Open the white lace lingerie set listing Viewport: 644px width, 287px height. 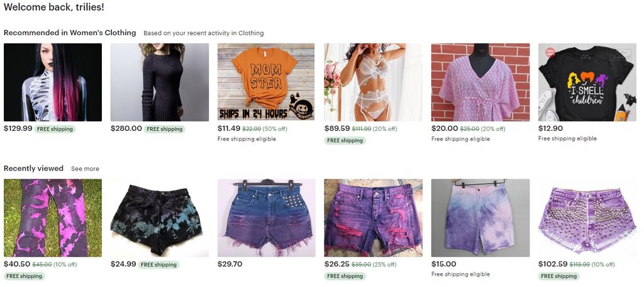374,82
